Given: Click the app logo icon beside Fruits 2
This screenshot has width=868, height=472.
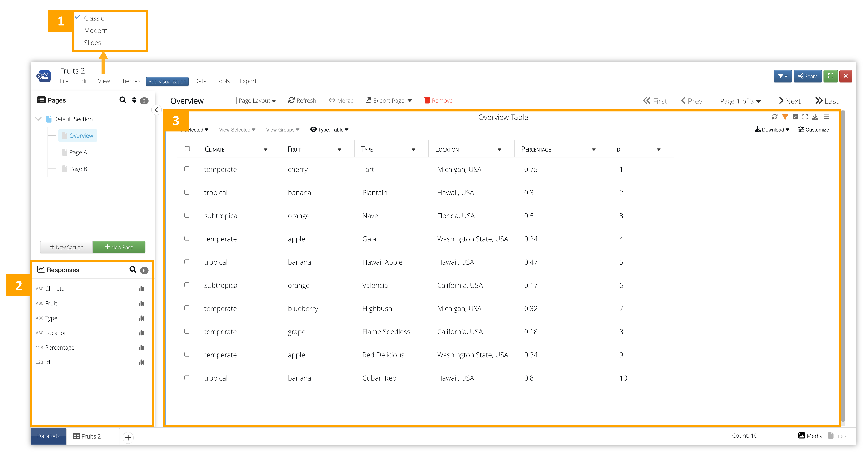Looking at the screenshot, I should coord(44,76).
